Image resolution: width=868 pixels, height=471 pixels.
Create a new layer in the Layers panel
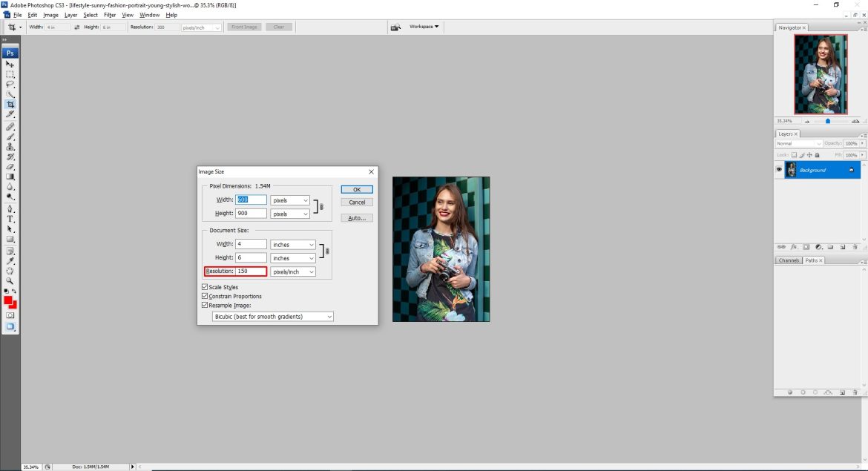(843, 246)
